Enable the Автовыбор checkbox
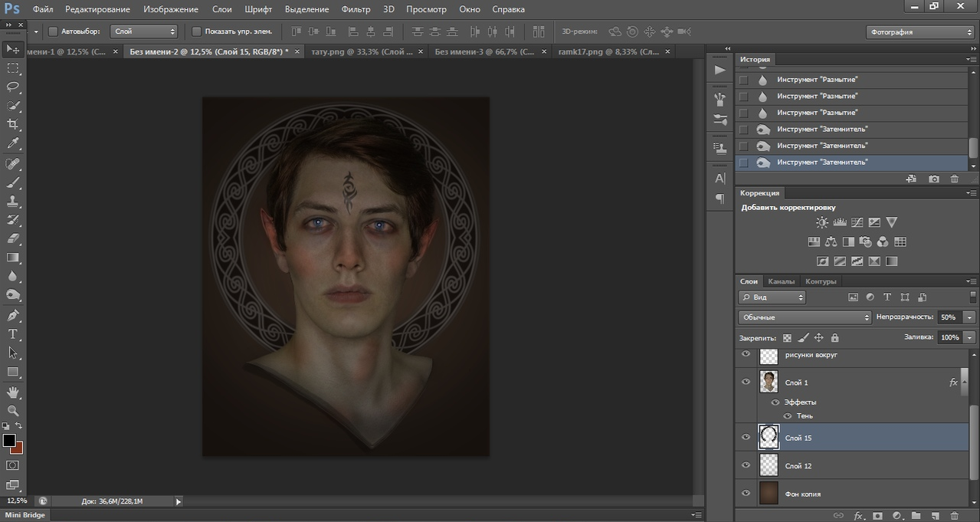 coord(53,31)
